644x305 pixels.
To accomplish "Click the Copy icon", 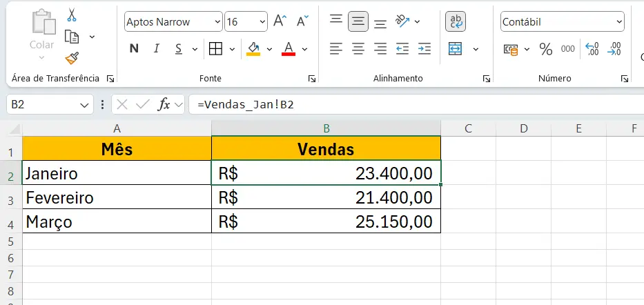I will click(72, 37).
